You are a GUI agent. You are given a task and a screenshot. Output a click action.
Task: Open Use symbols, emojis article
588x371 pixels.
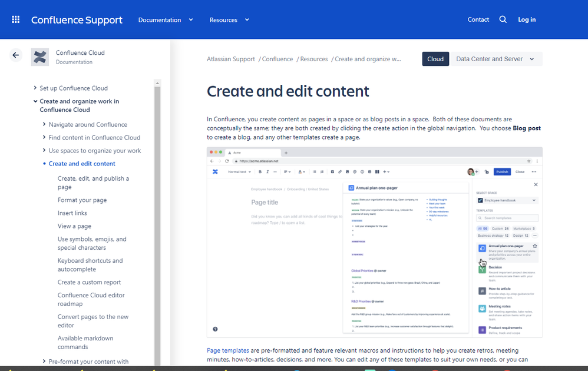tap(92, 243)
